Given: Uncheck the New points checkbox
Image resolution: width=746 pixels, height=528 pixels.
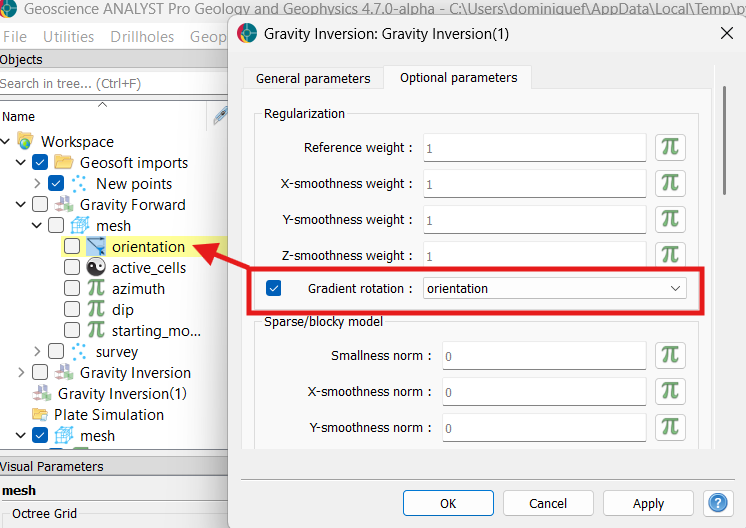Looking at the screenshot, I should pyautogui.click(x=56, y=184).
